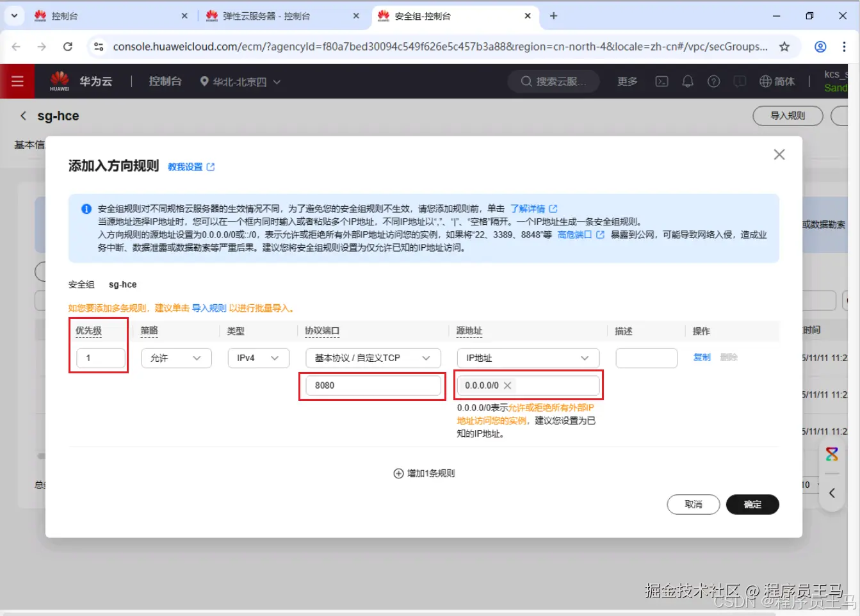Open the 基本协议 / 自定义TCP dropdown
The image size is (860, 616).
tap(373, 358)
